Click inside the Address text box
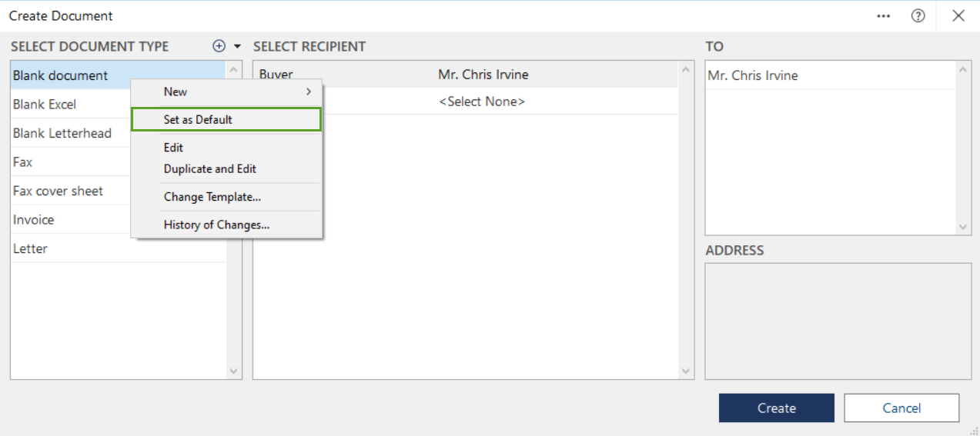The image size is (980, 436). pos(838,321)
